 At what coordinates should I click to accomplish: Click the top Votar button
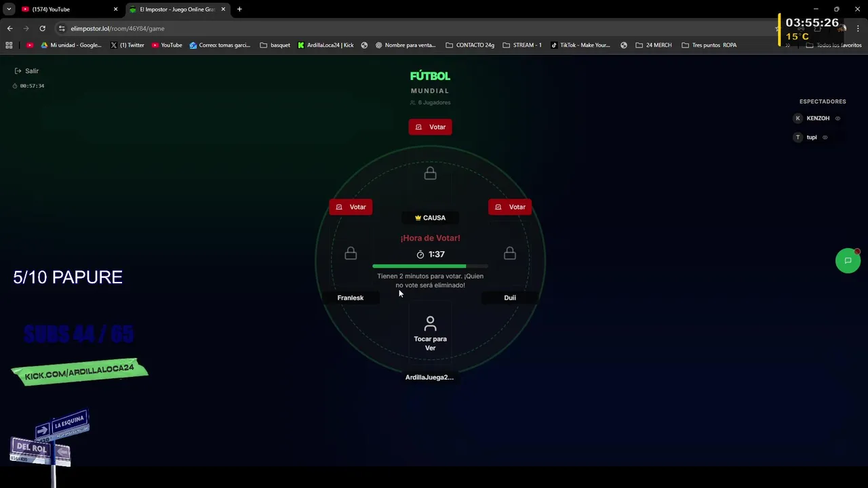pos(430,127)
